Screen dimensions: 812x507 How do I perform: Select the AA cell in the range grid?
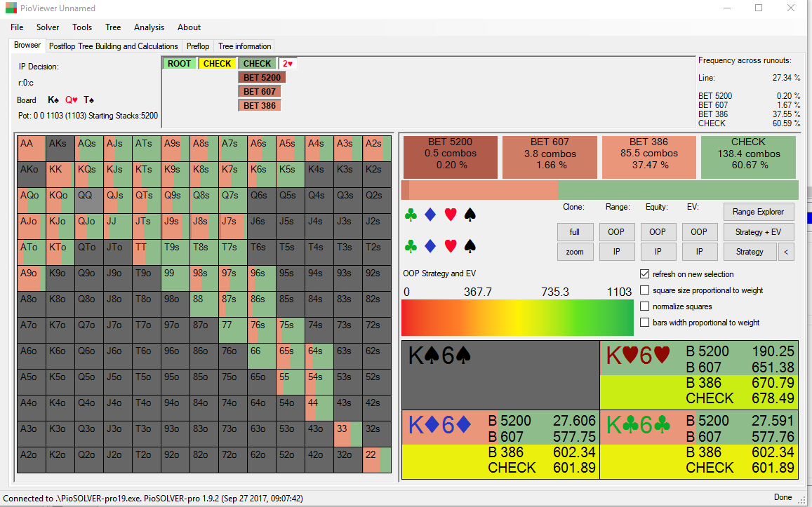[31, 149]
